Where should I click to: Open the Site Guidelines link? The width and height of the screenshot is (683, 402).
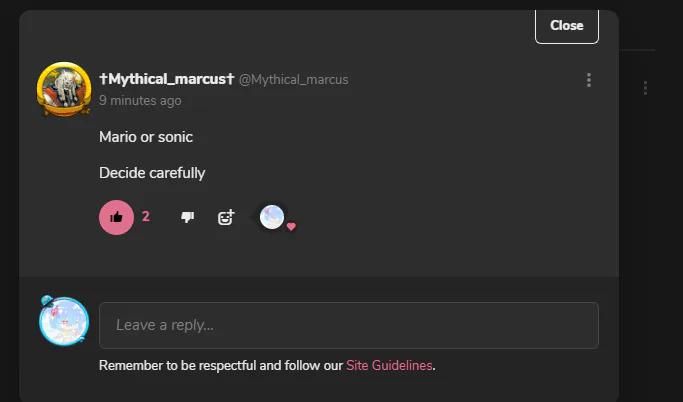pyautogui.click(x=389, y=366)
